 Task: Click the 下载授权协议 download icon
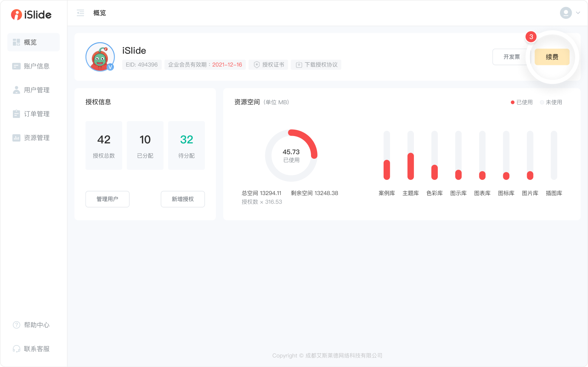[x=299, y=65]
